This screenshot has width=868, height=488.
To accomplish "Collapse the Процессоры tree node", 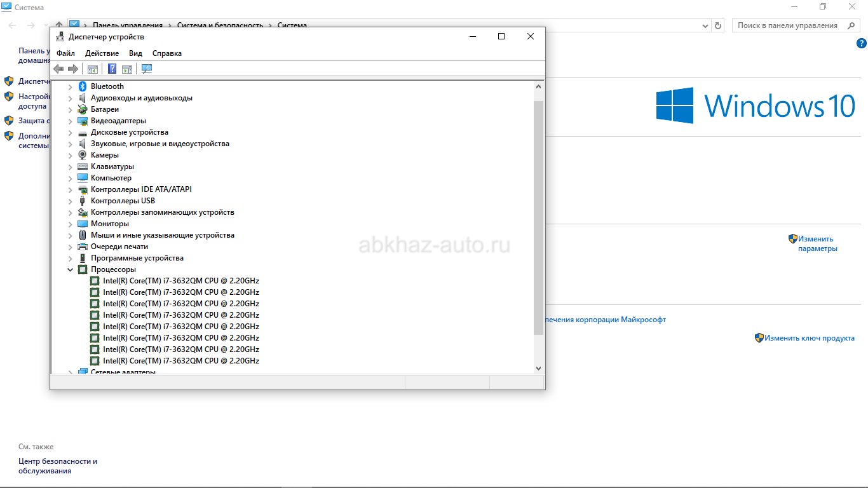I will (x=70, y=269).
